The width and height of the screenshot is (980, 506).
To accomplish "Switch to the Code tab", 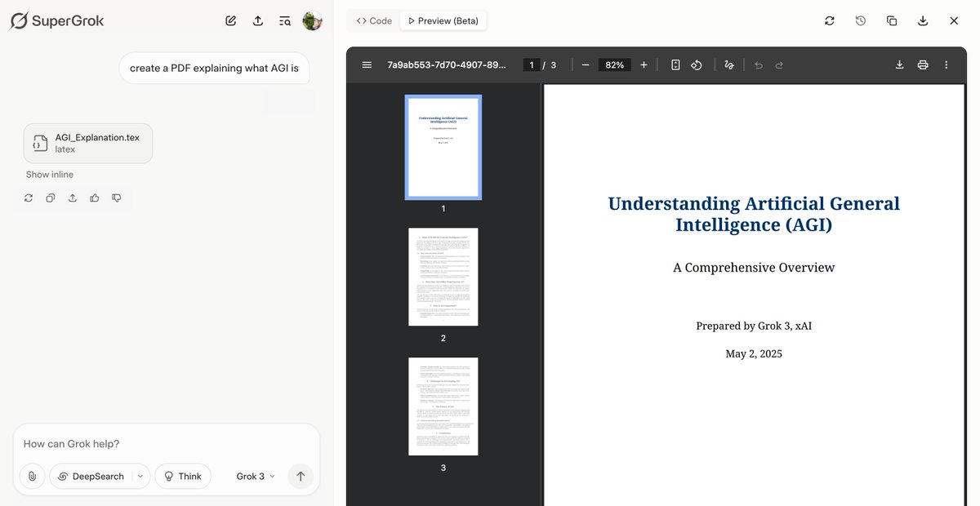I will pos(374,20).
